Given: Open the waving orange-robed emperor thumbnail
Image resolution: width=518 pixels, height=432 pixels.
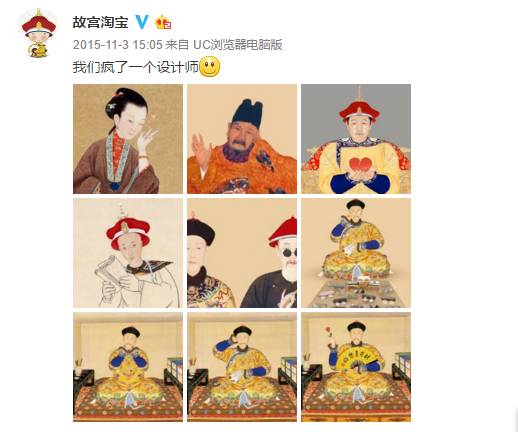Looking at the screenshot, I should tap(242, 139).
